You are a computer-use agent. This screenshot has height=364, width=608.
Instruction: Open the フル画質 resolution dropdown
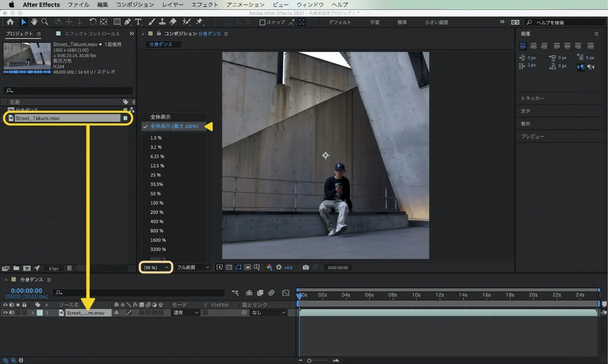(193, 267)
